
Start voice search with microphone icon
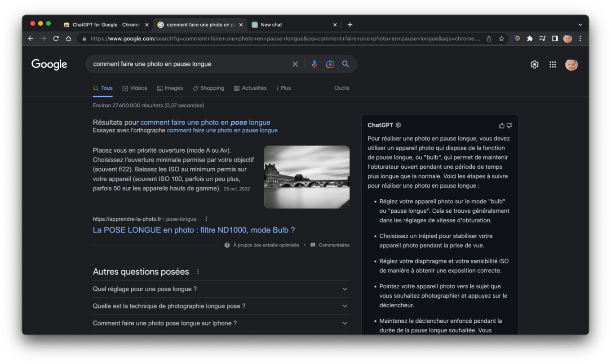click(x=314, y=64)
